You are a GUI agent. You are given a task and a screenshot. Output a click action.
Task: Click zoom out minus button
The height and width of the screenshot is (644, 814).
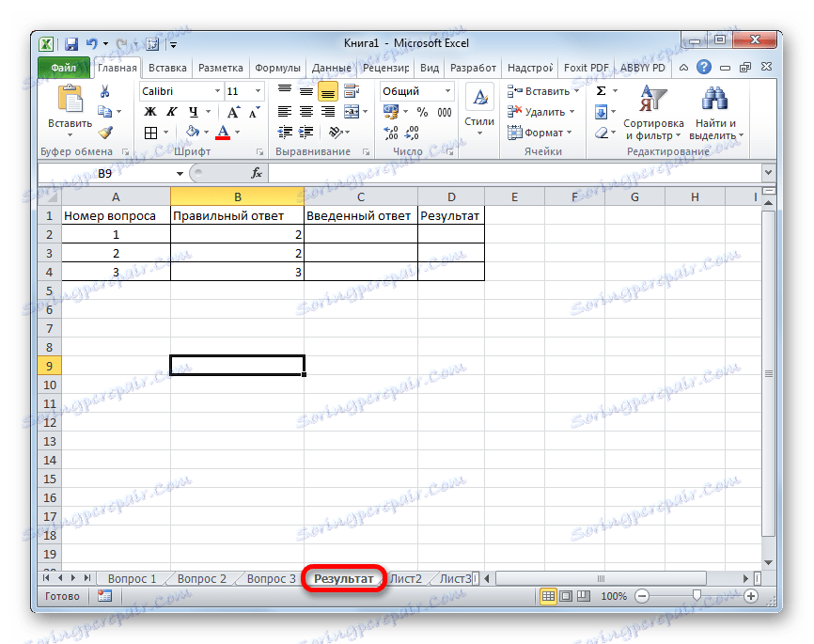[642, 596]
